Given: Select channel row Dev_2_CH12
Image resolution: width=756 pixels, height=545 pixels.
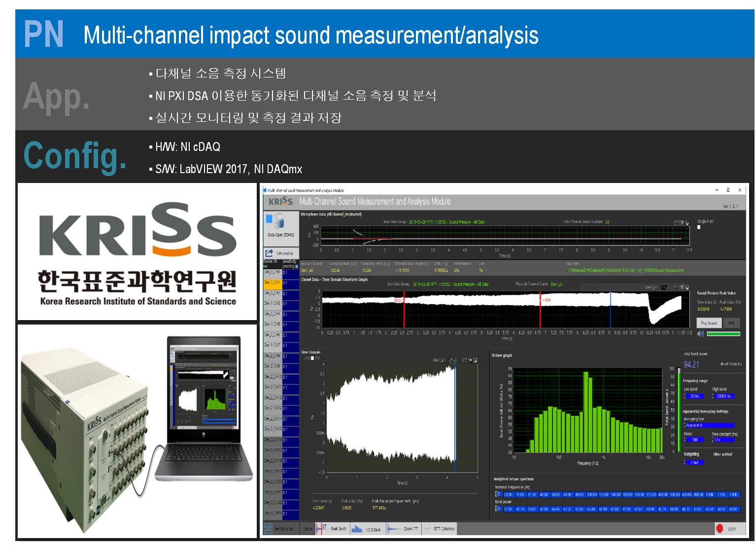Looking at the screenshot, I should click(x=273, y=400).
